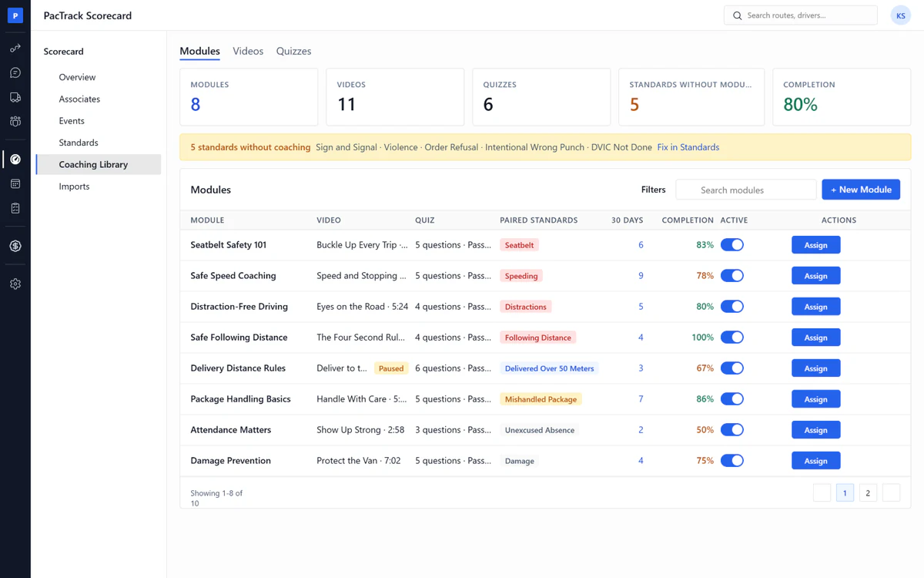The height and width of the screenshot is (578, 924).
Task: Follow the Fix in Standards link
Action: click(688, 147)
